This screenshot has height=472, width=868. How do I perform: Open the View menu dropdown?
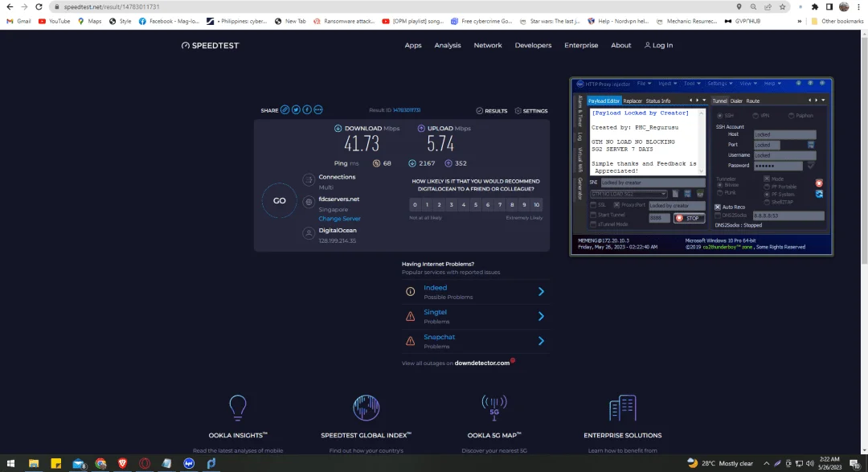click(748, 84)
